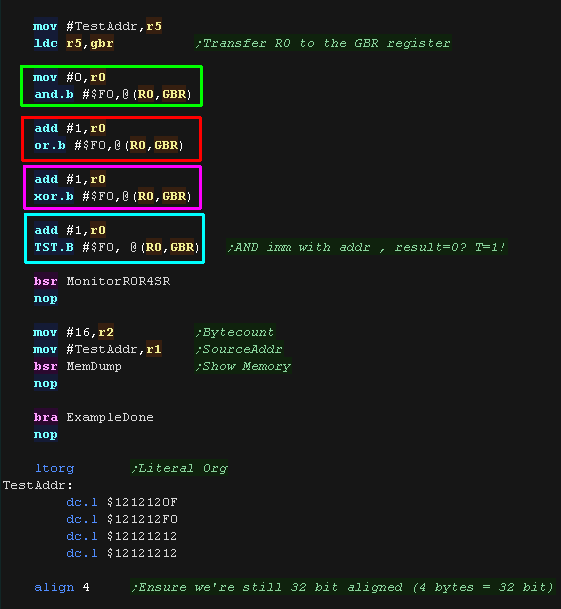
Task: Click the mov #16,r2 instruction
Action: click(x=73, y=332)
